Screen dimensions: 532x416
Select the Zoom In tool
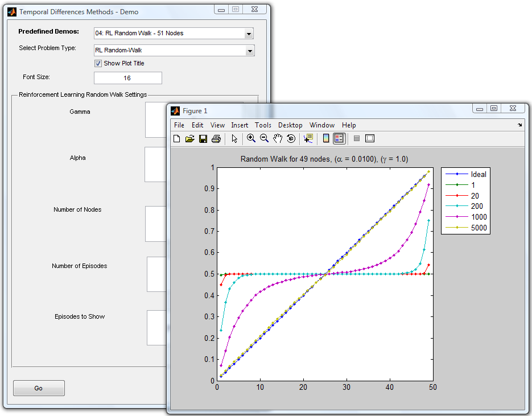[x=251, y=138]
